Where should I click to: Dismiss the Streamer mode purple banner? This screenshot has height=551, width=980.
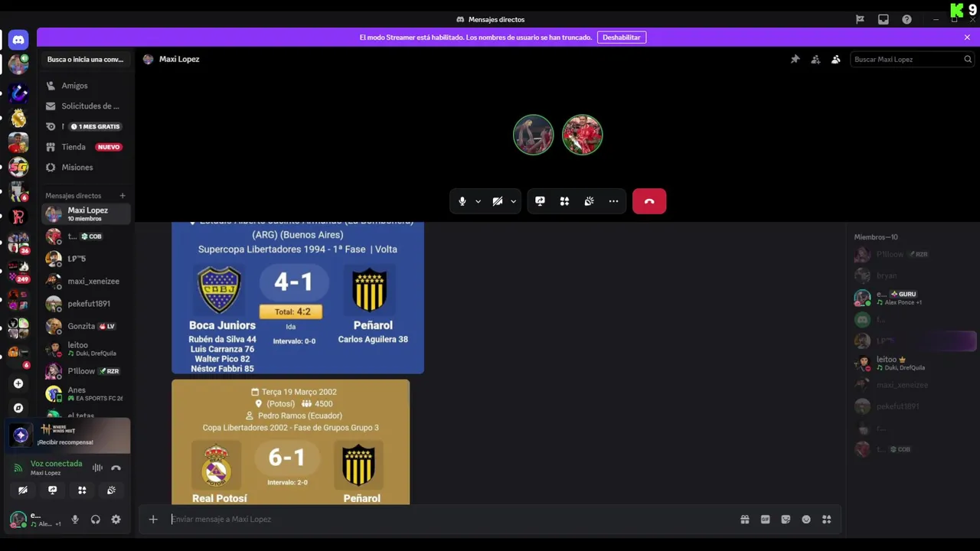click(x=967, y=37)
